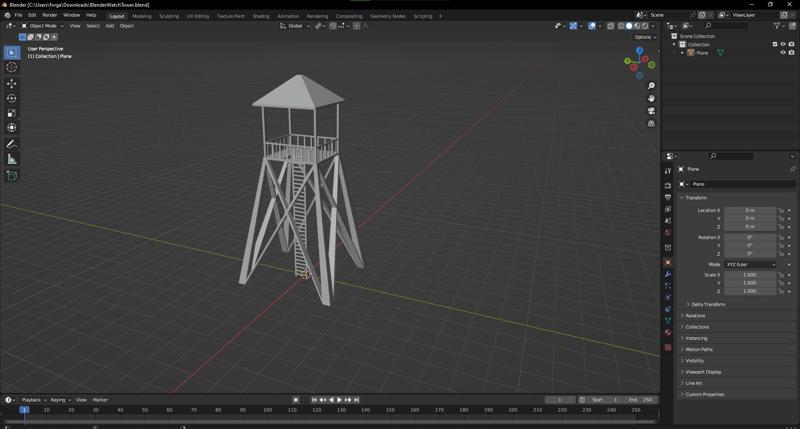The image size is (800, 429).
Task: Open the Object Data green triangle tab
Action: [668, 320]
